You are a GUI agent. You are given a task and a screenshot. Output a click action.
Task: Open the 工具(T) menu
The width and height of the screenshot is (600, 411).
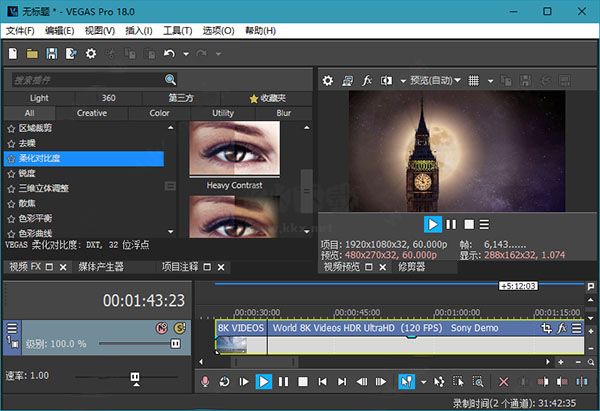(178, 31)
